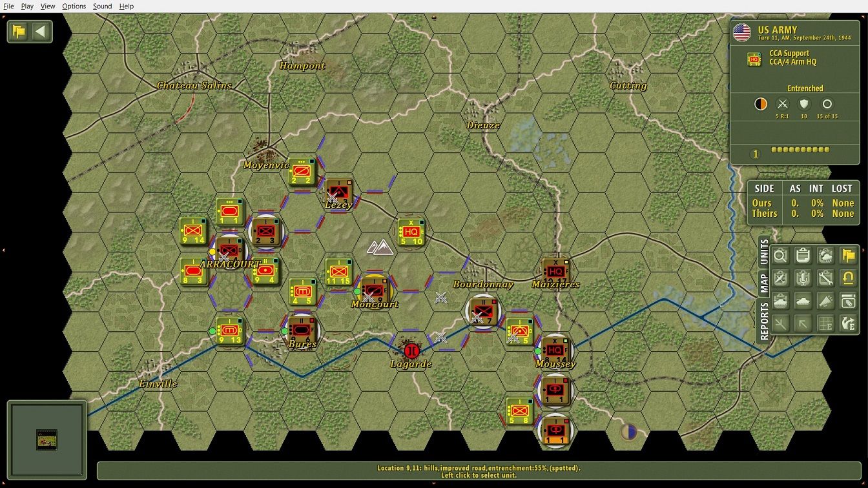868x488 pixels.
Task: Click the half-orange circle status icon
Action: 761,104
